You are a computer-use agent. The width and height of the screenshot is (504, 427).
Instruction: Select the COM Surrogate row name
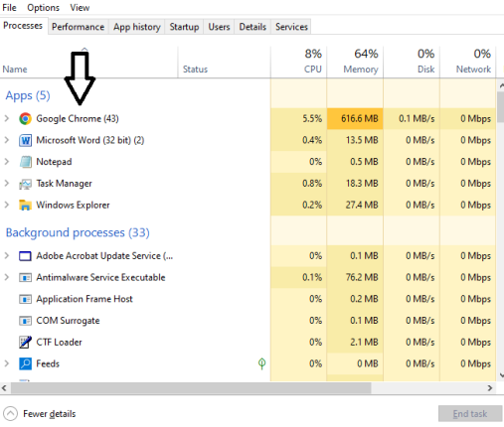(x=68, y=321)
